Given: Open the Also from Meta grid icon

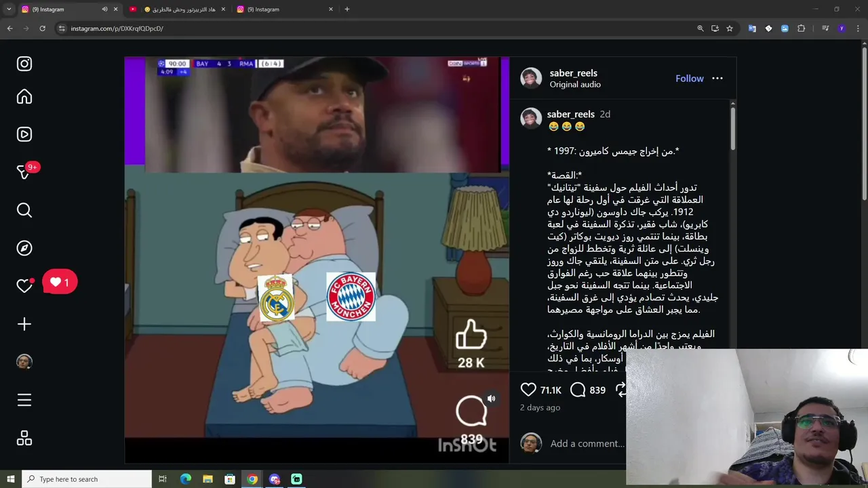Looking at the screenshot, I should pos(24,439).
